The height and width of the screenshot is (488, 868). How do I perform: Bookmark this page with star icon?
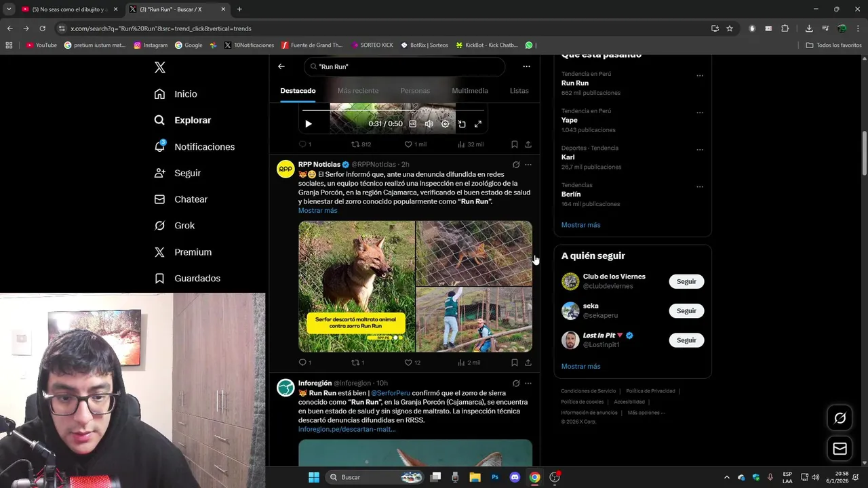click(x=730, y=28)
